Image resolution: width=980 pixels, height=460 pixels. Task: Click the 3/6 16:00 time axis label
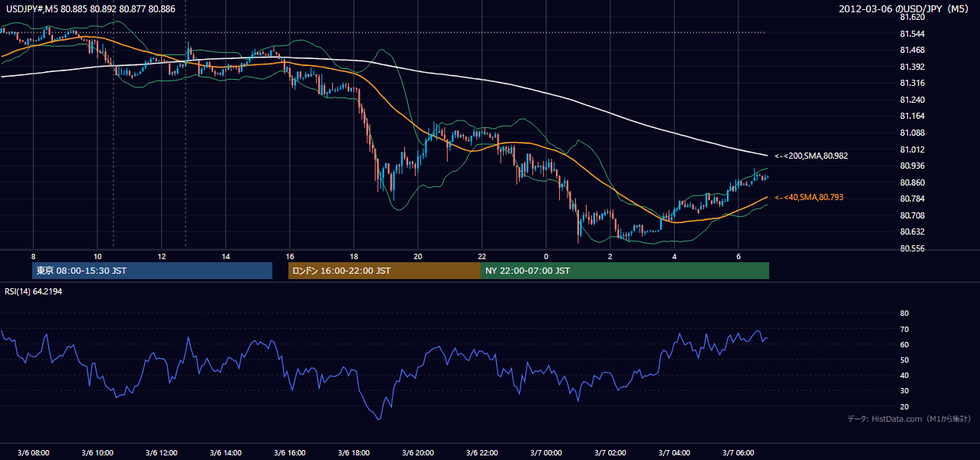pyautogui.click(x=289, y=452)
